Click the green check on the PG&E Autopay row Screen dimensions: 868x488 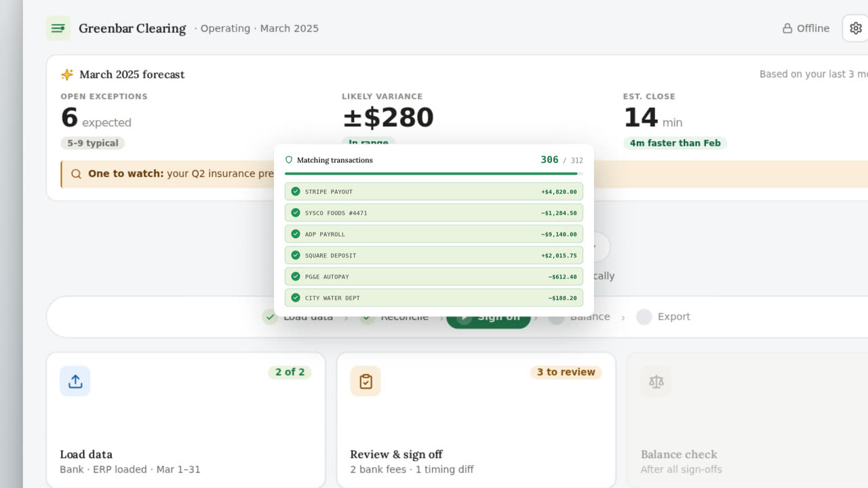pos(296,277)
